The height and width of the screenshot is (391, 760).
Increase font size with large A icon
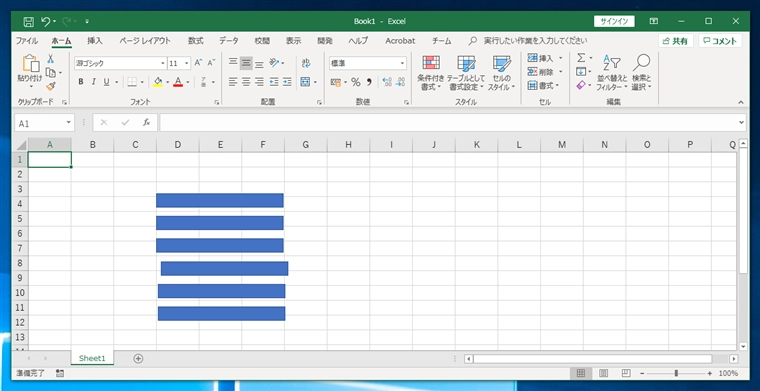click(x=198, y=63)
